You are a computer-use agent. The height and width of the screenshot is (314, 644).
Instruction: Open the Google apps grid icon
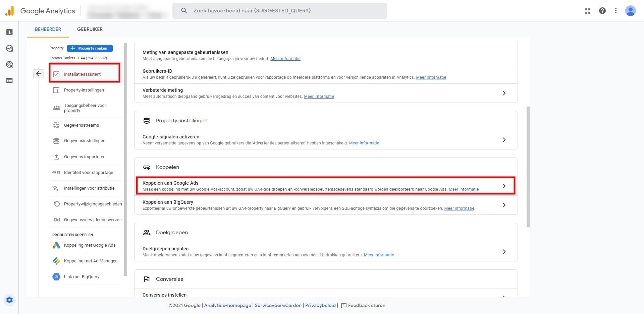click(588, 11)
